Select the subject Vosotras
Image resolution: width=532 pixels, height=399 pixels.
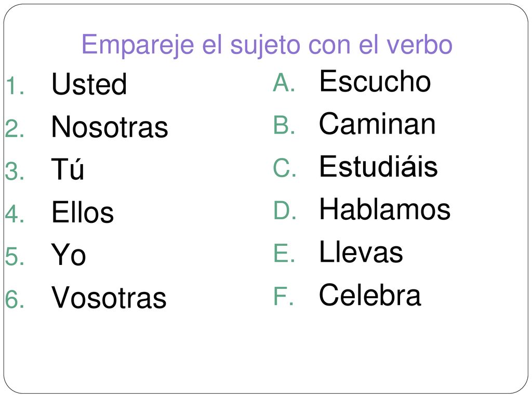(x=109, y=298)
